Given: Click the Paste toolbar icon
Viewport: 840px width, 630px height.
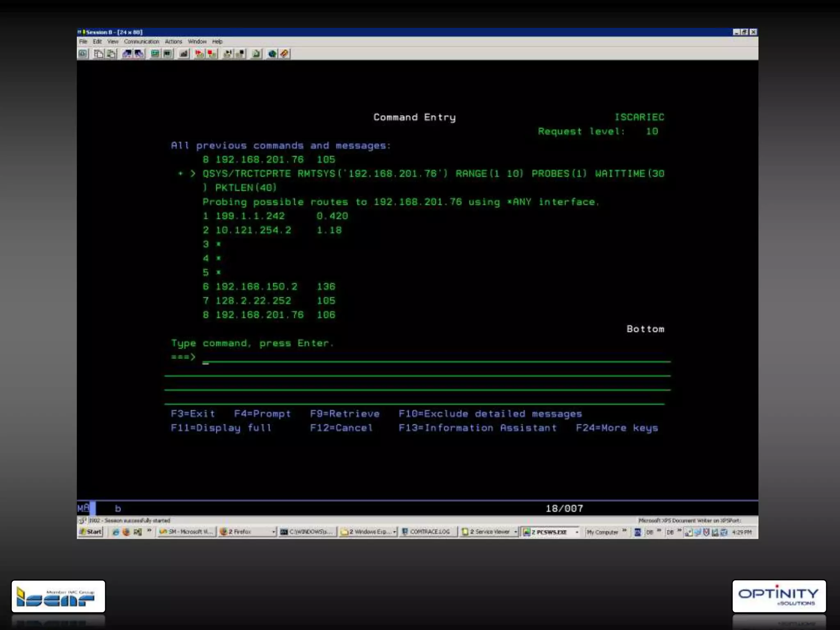Looking at the screenshot, I should click(112, 54).
